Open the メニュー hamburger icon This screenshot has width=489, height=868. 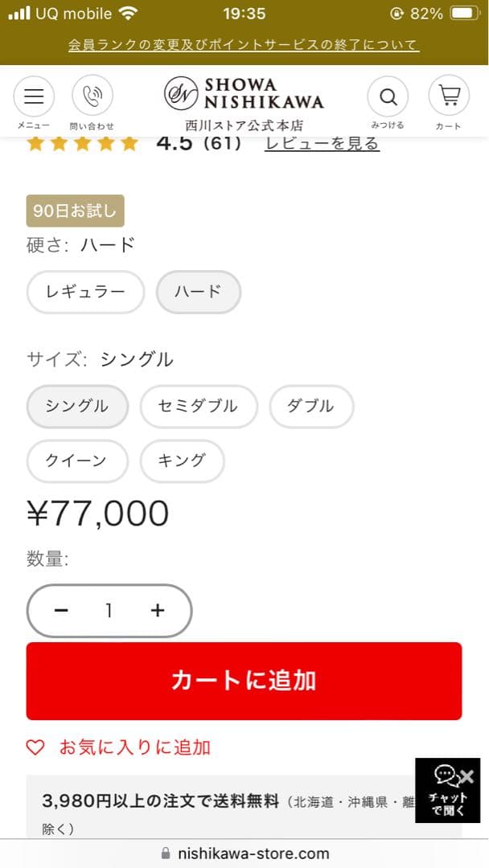[34, 96]
